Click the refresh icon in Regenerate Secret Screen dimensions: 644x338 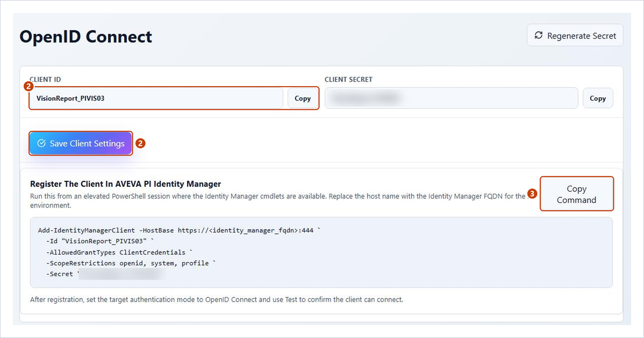[x=539, y=36]
